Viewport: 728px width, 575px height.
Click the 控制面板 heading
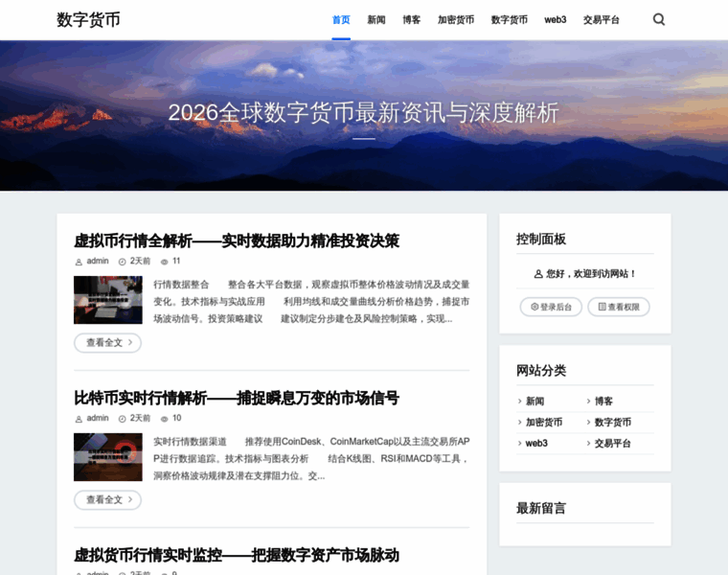tap(541, 240)
